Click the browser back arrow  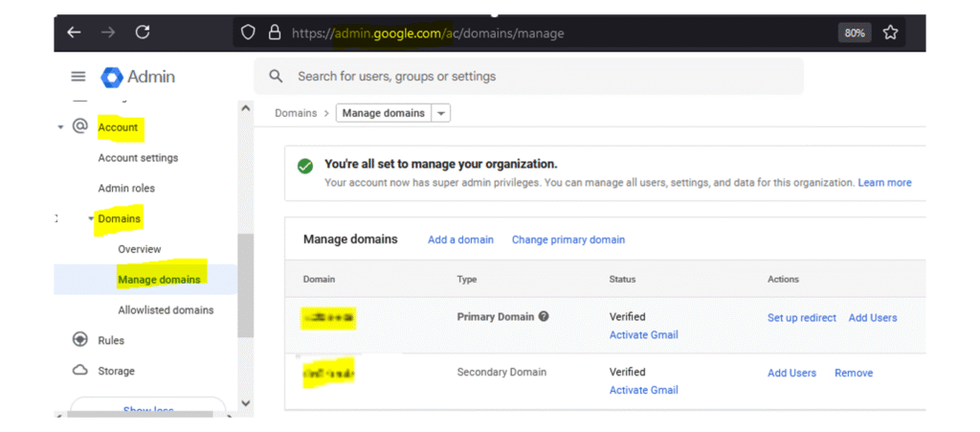click(74, 33)
